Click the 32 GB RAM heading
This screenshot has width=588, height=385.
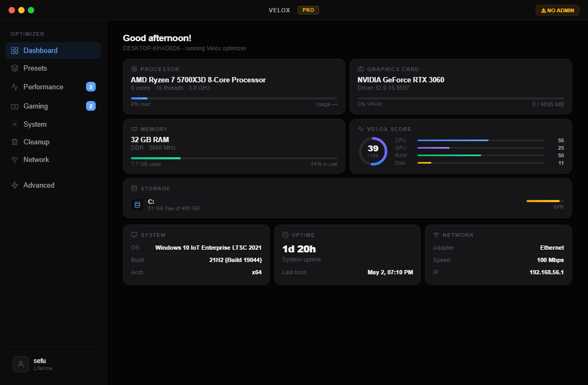(x=150, y=140)
